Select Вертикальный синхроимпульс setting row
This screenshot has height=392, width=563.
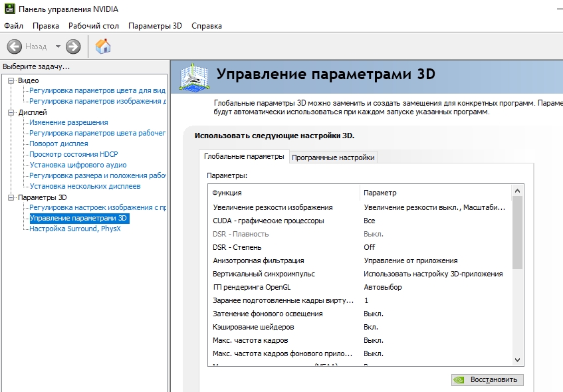264,274
